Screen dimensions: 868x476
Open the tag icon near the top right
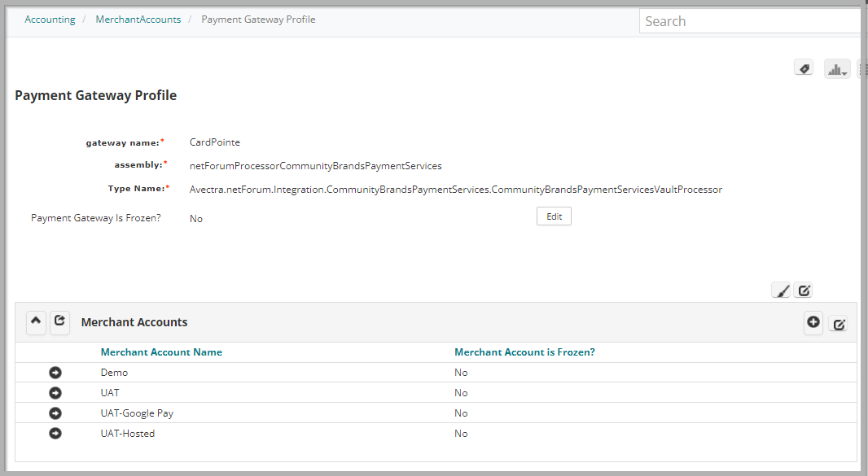point(804,68)
